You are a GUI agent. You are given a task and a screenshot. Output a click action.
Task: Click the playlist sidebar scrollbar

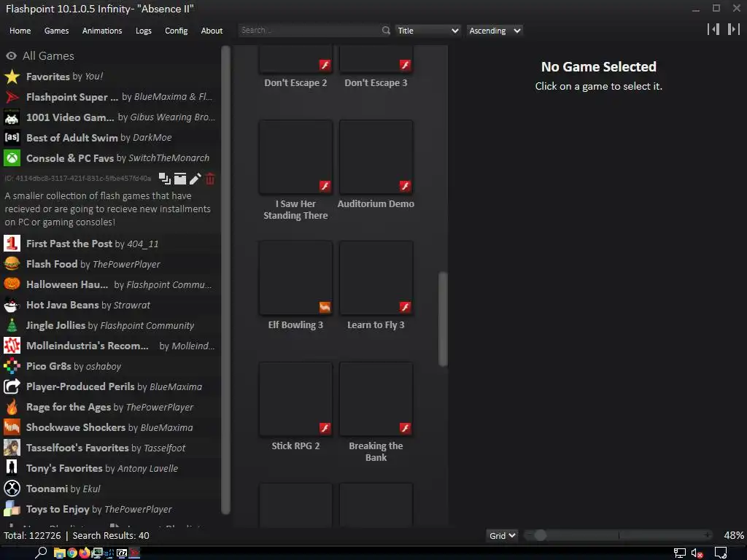pyautogui.click(x=226, y=280)
